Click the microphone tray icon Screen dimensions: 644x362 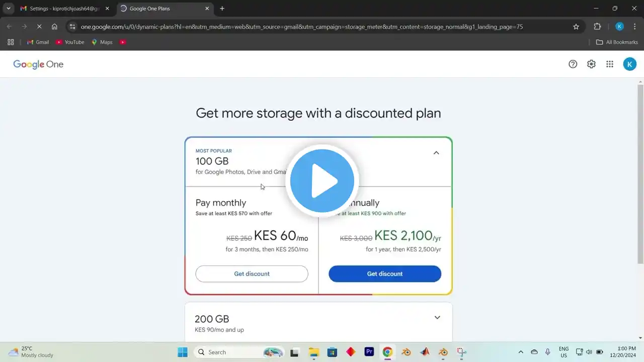point(548,352)
